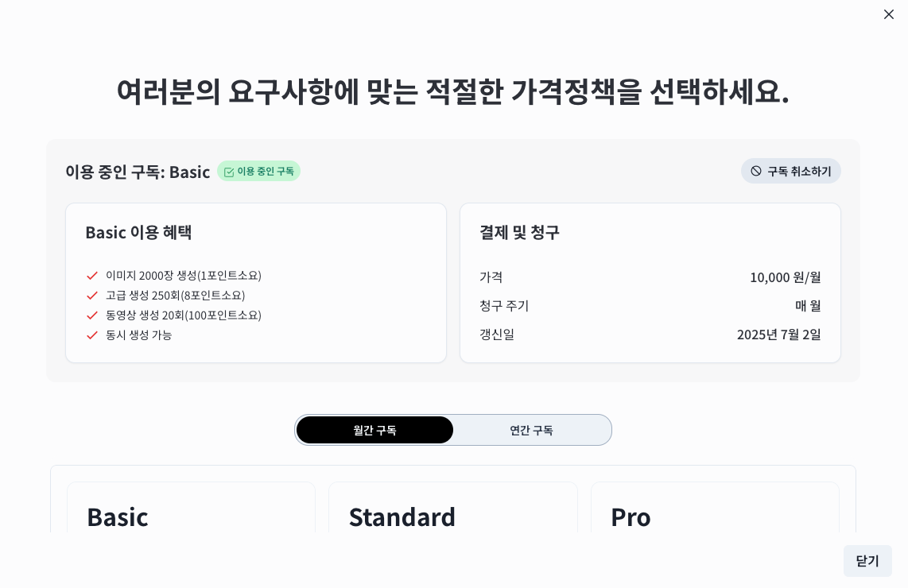Close the pricing dialog with the X icon

[x=889, y=14]
